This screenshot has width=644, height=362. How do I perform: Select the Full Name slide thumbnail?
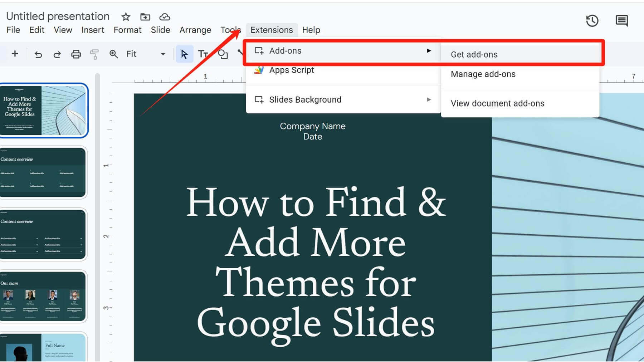tap(43, 347)
